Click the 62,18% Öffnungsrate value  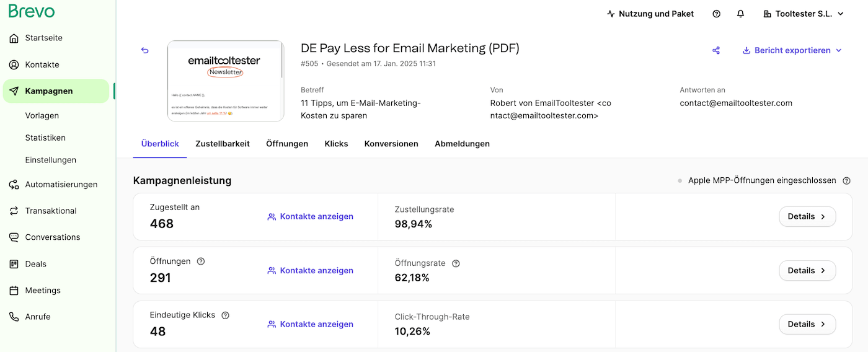point(412,278)
